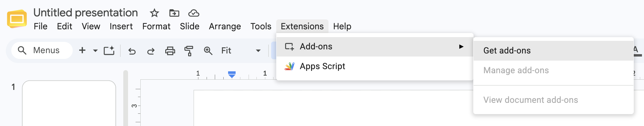Screen dimensions: 644x126
Task: Click the Redo arrow in toolbar
Action: (151, 51)
